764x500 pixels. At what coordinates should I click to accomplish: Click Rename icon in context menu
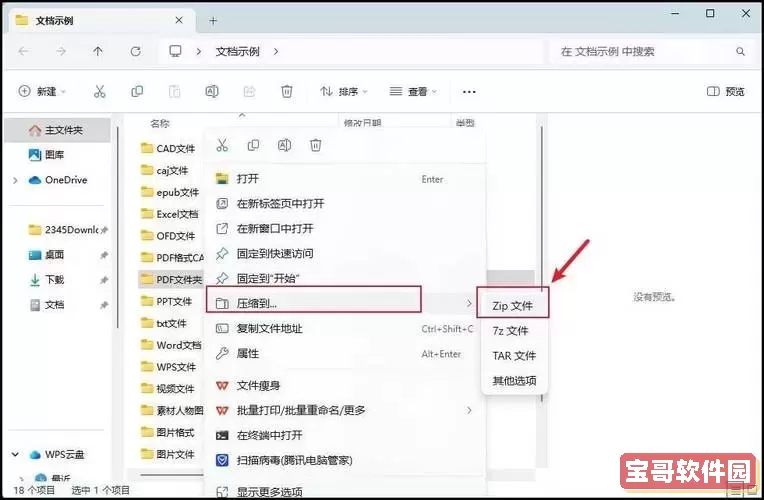(x=285, y=145)
